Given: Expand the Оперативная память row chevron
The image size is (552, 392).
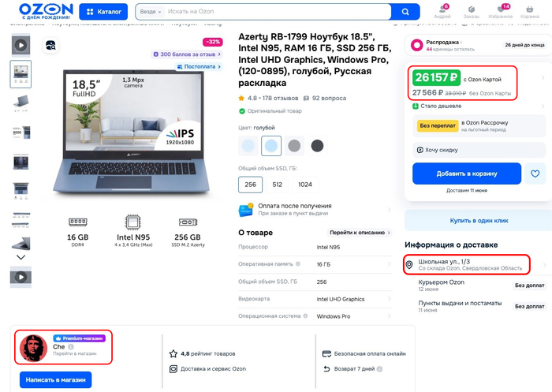Looking at the screenshot, I should (x=389, y=263).
